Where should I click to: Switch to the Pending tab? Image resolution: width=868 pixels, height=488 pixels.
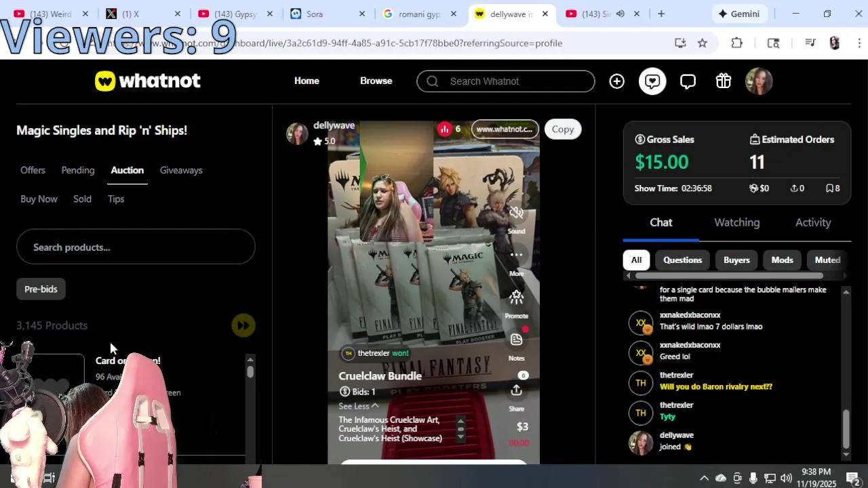[x=78, y=170]
